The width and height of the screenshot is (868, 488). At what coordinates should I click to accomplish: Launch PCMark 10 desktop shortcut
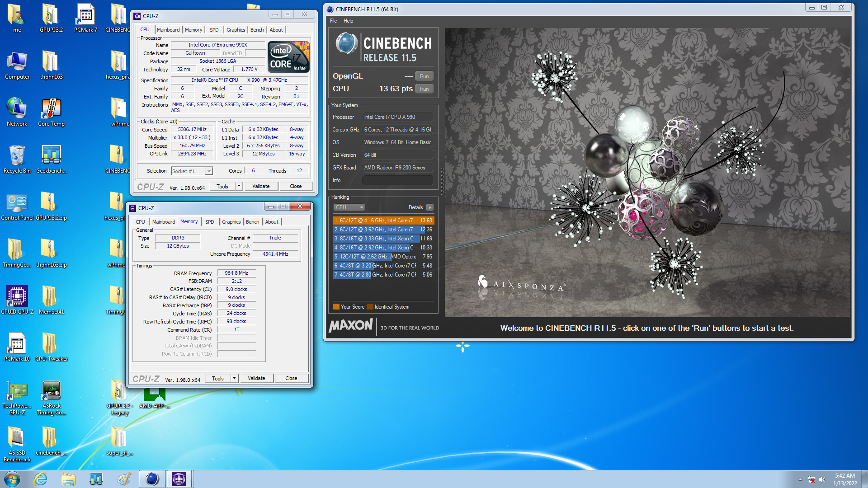click(x=17, y=347)
